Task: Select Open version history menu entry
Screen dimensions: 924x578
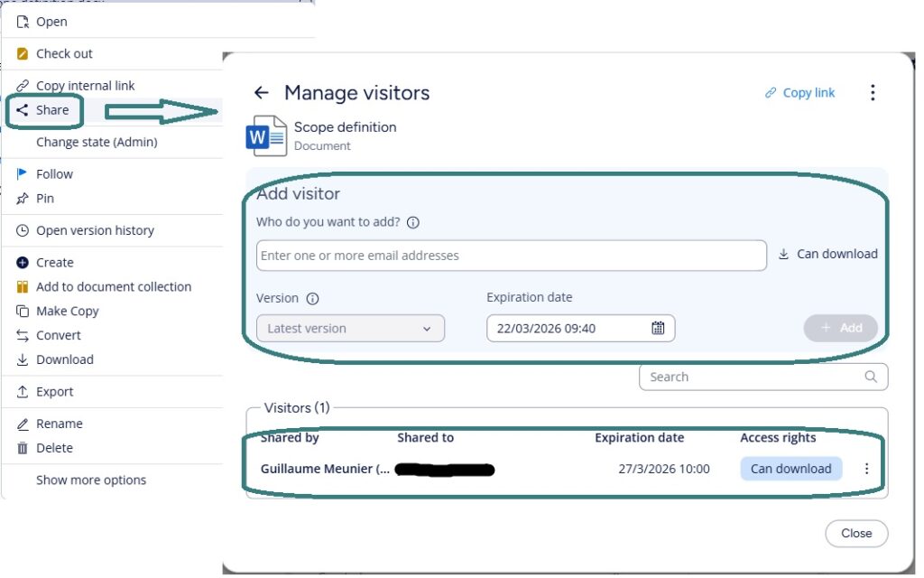Action: (95, 231)
